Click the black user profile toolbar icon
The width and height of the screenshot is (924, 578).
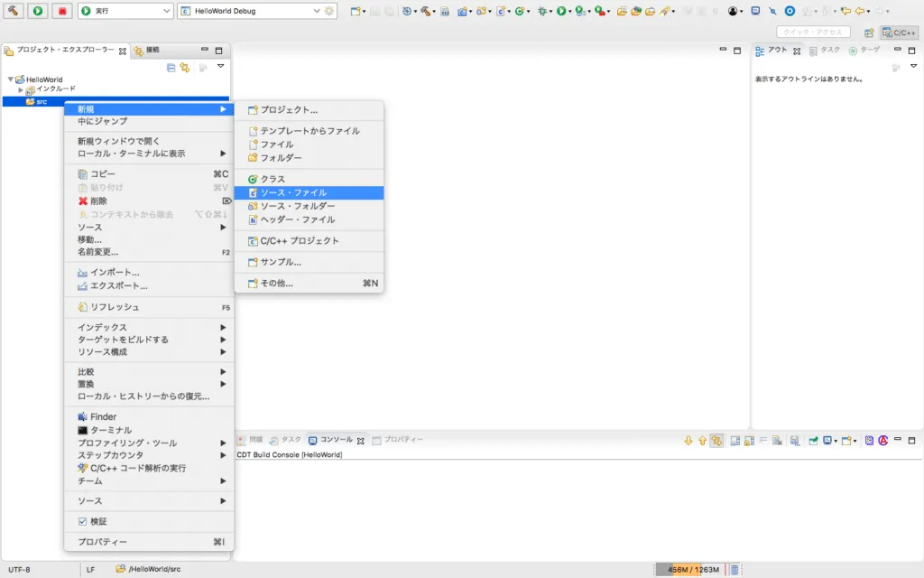point(733,11)
